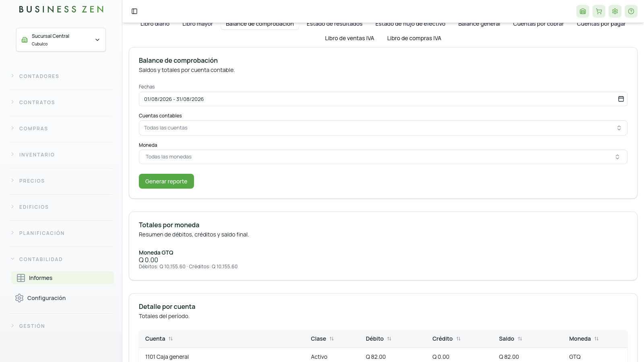Toggle the sidebar panel icon
This screenshot has height=362, width=644.
point(134,11)
